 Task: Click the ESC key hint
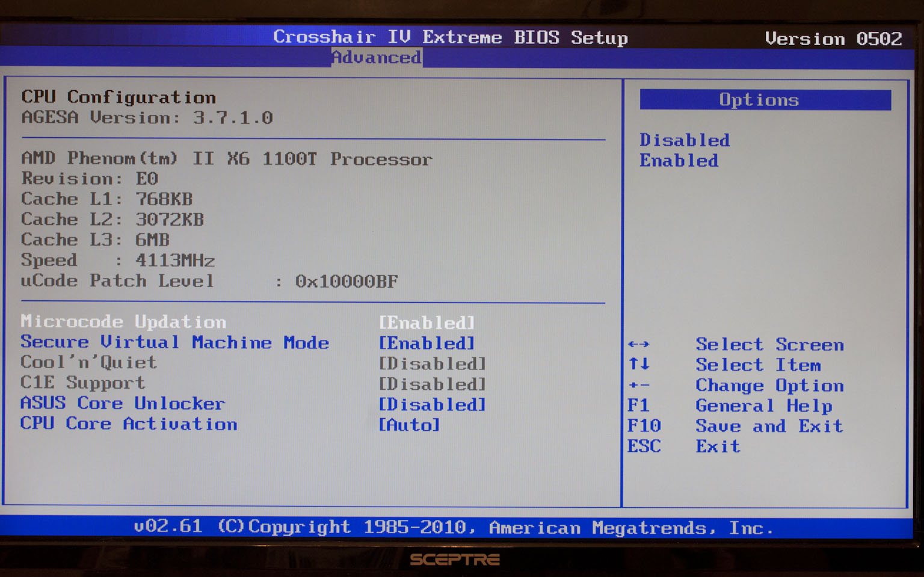(644, 446)
